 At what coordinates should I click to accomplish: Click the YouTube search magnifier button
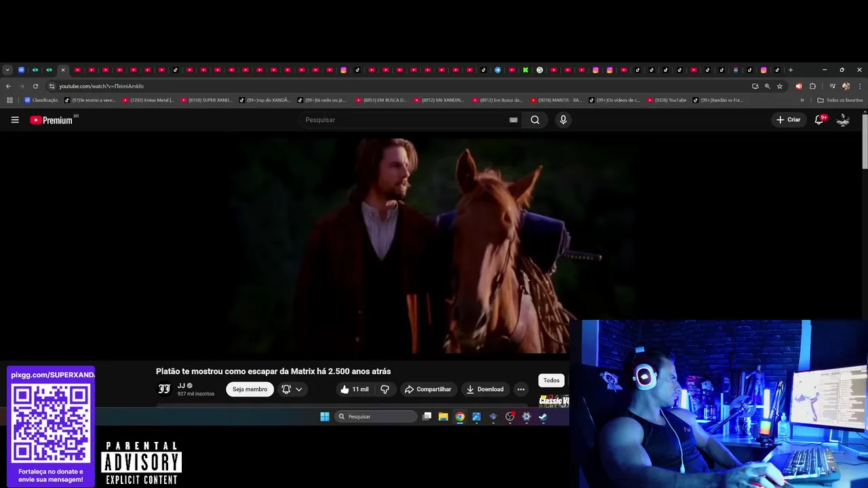[535, 120]
